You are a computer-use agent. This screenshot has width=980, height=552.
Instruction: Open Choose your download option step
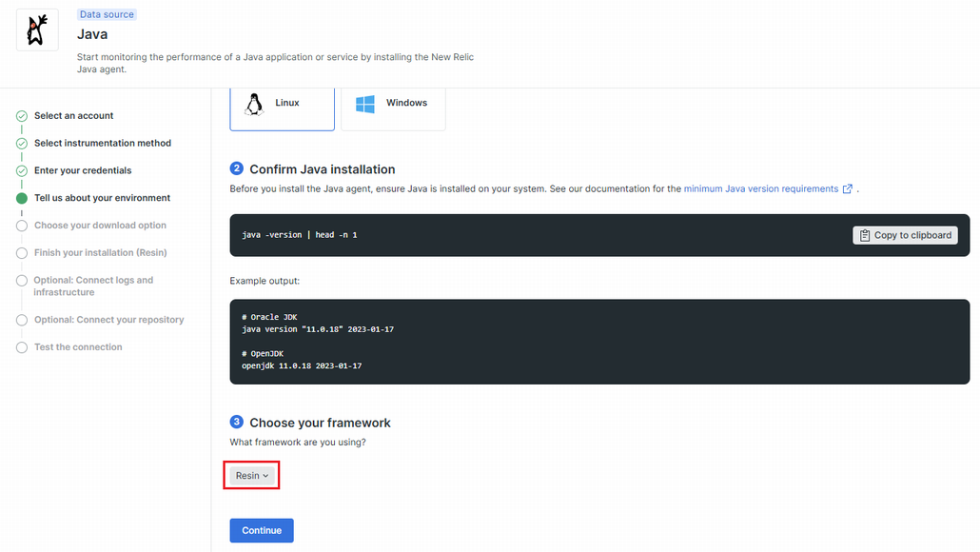coord(100,226)
